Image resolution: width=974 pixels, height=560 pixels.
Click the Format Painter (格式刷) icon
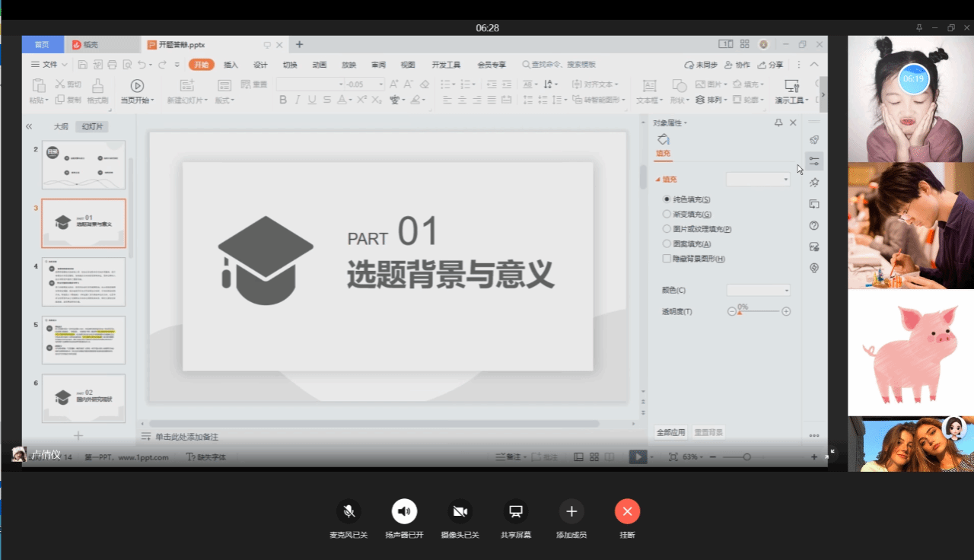click(97, 86)
